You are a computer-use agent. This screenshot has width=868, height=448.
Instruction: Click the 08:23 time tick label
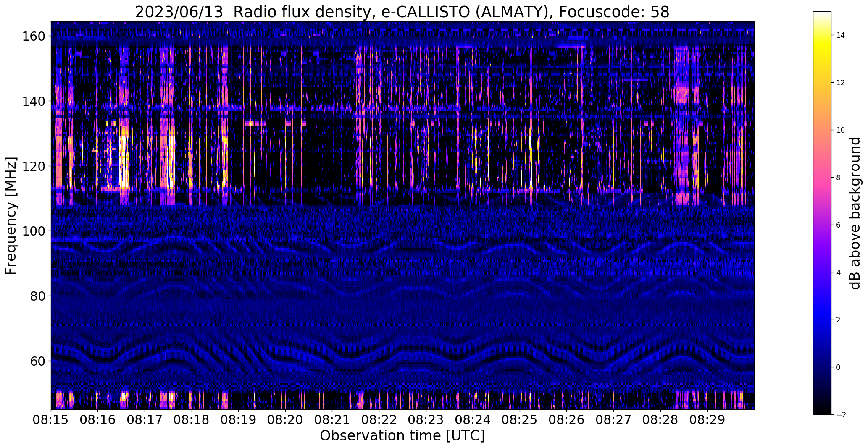click(426, 420)
